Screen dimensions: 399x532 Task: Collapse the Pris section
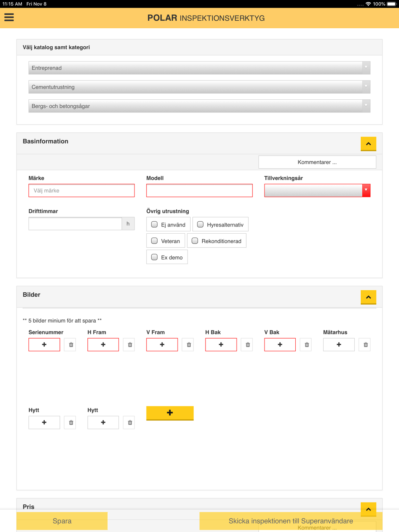368,509
